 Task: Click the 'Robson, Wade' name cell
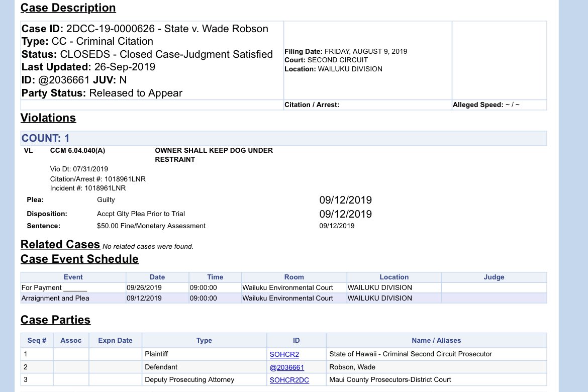437,367
